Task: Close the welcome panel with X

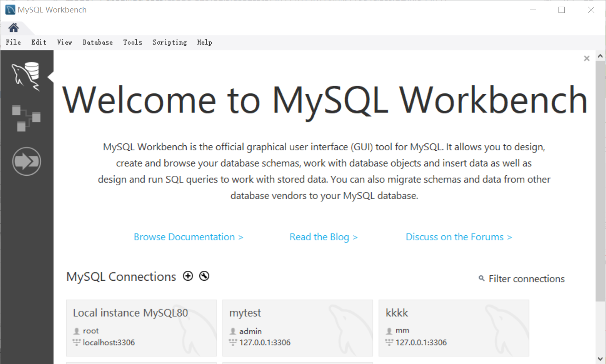Action: pyautogui.click(x=586, y=58)
